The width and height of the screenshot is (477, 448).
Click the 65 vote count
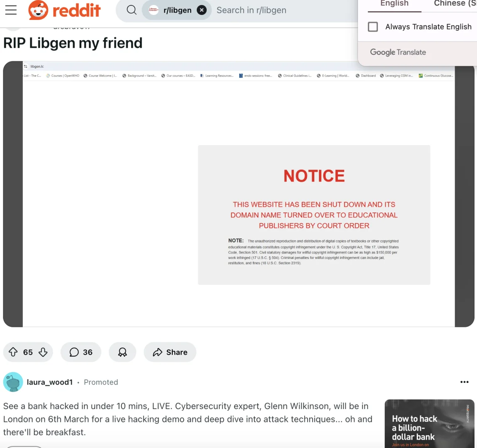[x=28, y=352]
